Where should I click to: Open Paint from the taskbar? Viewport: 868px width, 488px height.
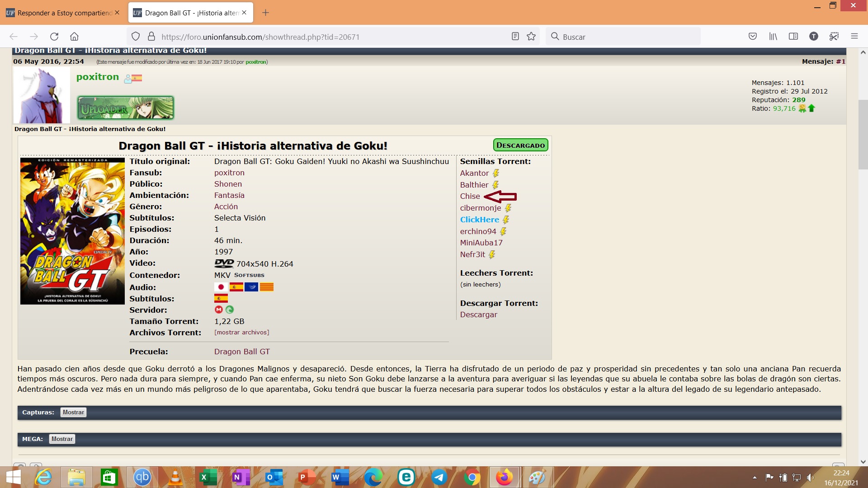pos(538,477)
